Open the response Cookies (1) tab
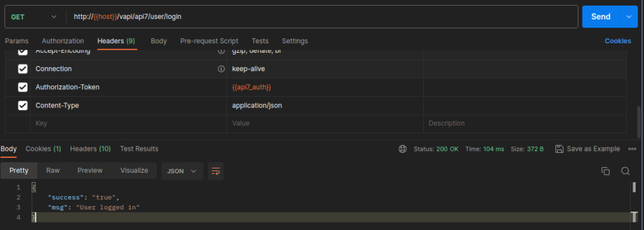This screenshot has width=644, height=230. [x=43, y=149]
